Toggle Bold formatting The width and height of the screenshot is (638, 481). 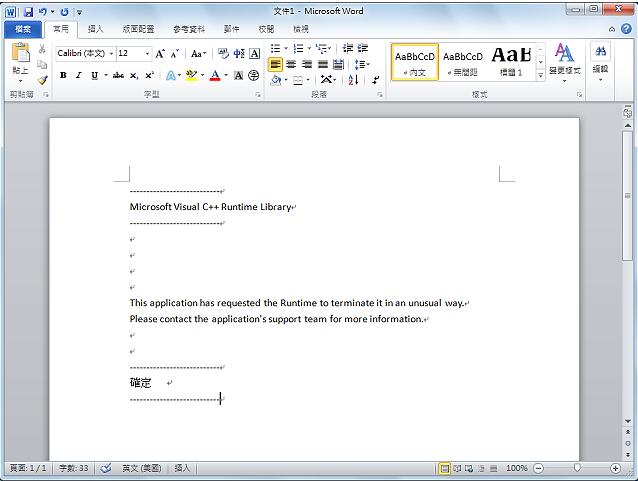pos(63,75)
